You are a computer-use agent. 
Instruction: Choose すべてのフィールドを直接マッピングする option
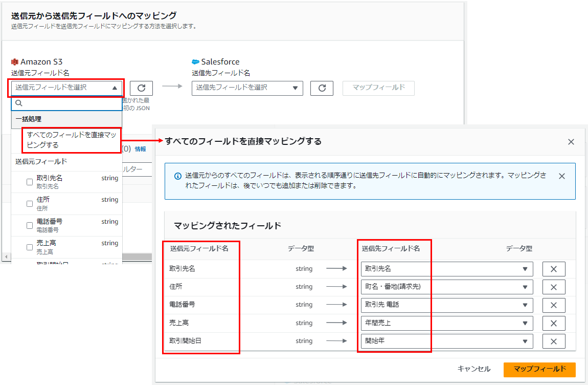71,140
